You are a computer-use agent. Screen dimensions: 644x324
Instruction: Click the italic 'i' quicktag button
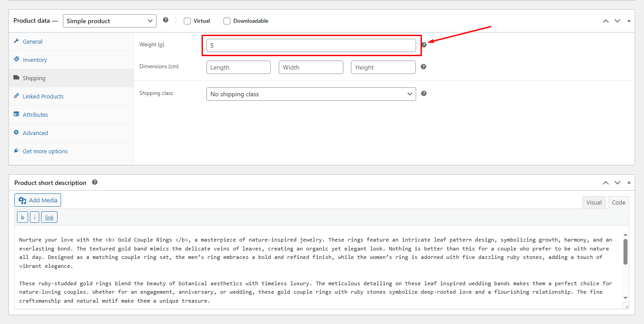point(35,217)
